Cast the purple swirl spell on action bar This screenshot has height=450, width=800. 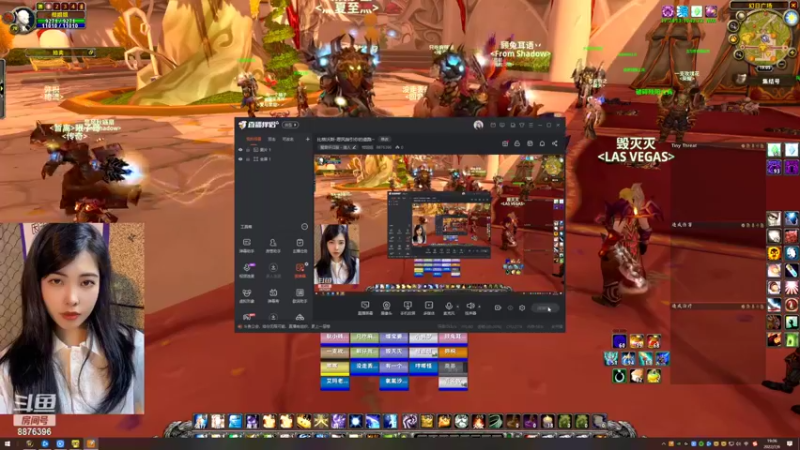click(410, 421)
